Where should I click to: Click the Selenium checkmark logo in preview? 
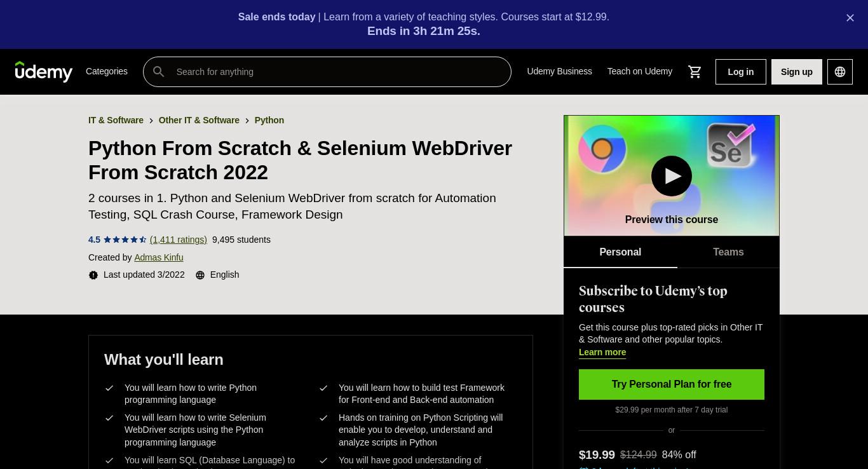[731, 146]
